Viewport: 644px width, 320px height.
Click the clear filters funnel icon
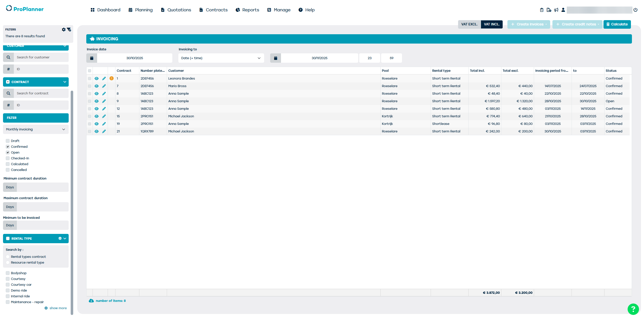click(69, 29)
